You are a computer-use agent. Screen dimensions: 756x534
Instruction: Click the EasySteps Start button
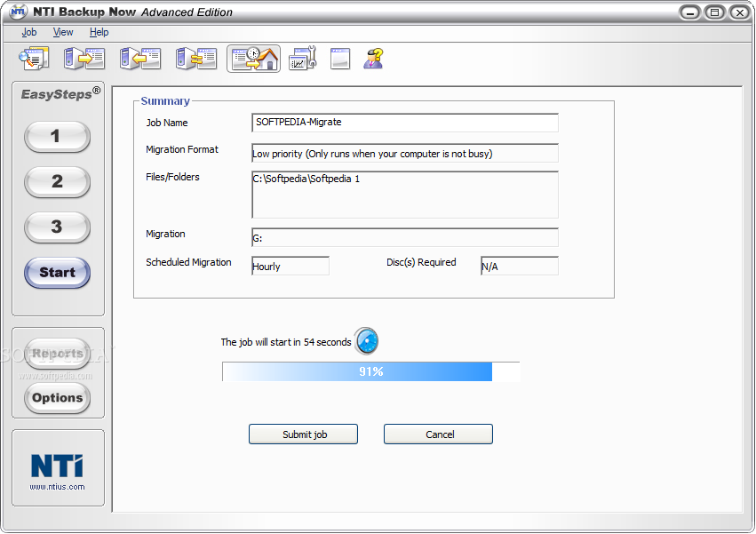click(x=57, y=273)
